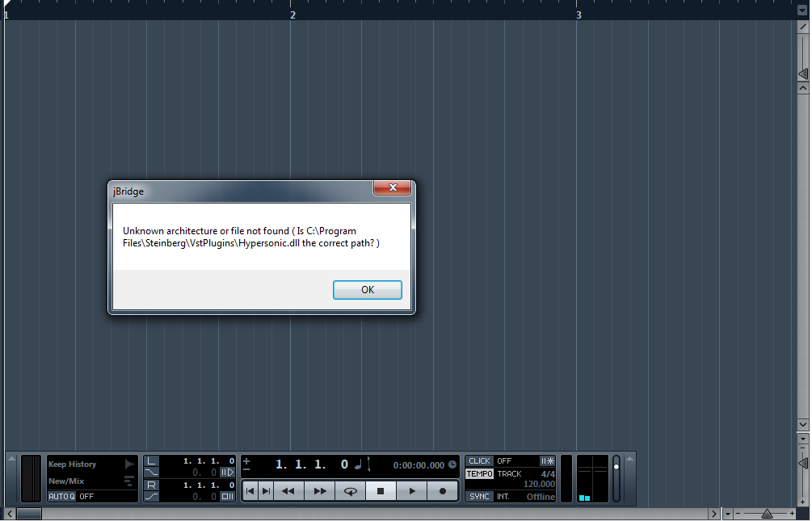Go to next marker button
The height and width of the screenshot is (521, 812).
tap(266, 491)
